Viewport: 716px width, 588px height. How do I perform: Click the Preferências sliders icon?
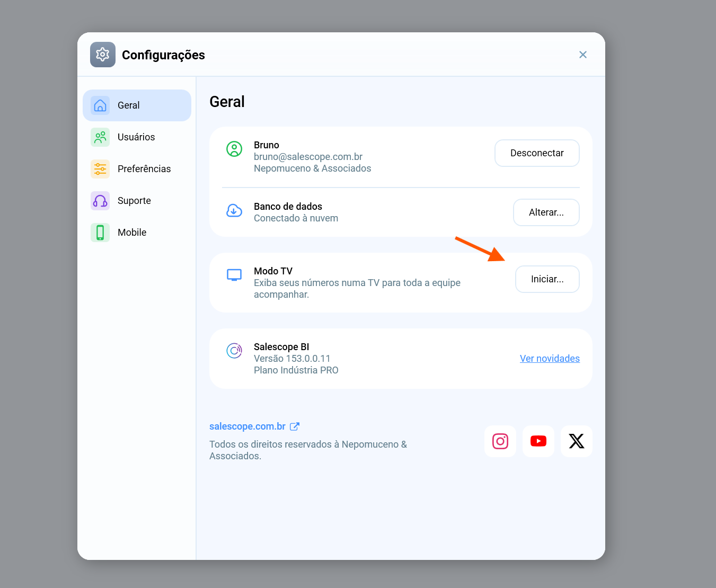tap(100, 169)
